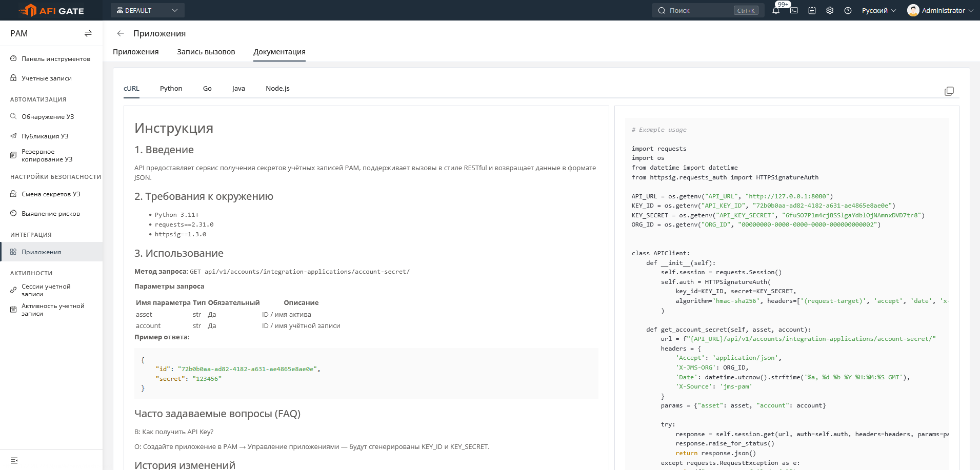
Task: Expand the Русский language dropdown
Action: (x=879, y=10)
